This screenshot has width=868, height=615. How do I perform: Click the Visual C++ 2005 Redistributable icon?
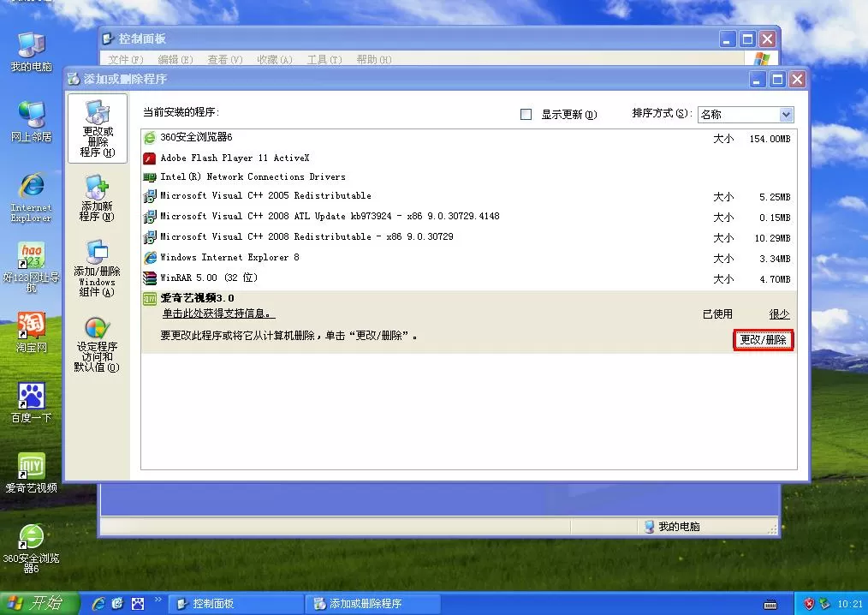[x=150, y=196]
